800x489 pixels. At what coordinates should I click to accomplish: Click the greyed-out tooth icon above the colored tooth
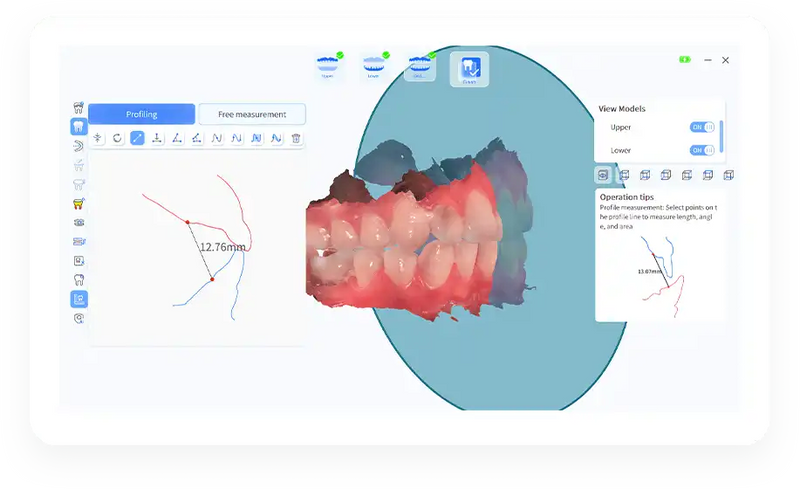[79, 184]
